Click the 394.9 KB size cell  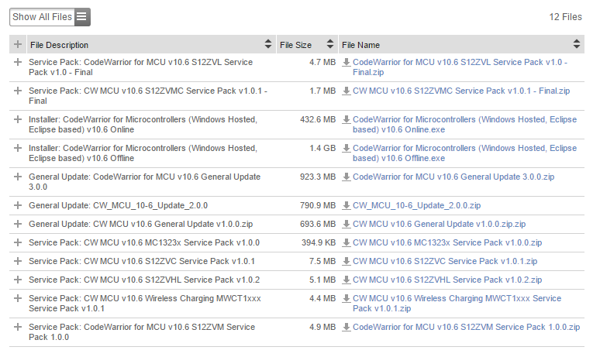(x=319, y=242)
